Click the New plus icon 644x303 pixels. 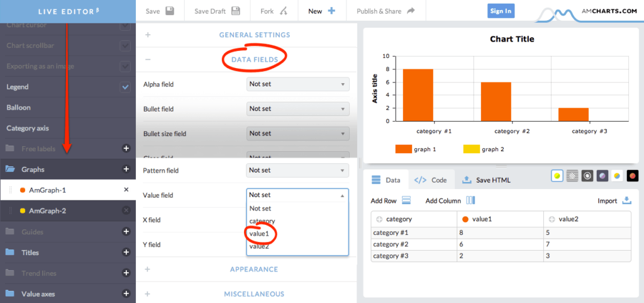point(331,11)
